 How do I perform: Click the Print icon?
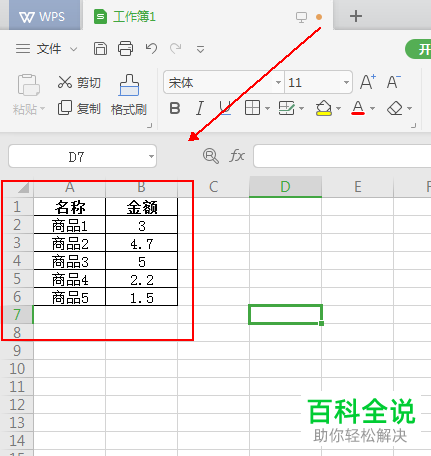tap(125, 49)
